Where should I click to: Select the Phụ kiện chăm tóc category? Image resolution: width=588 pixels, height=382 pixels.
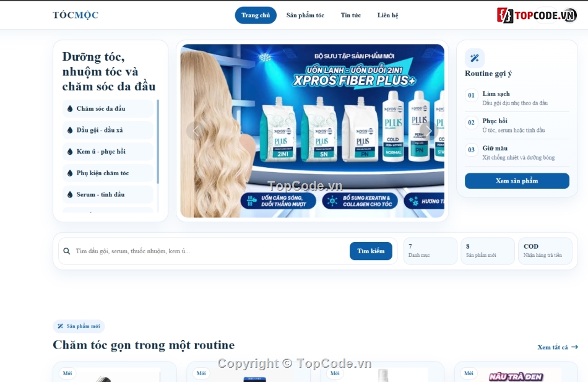108,173
